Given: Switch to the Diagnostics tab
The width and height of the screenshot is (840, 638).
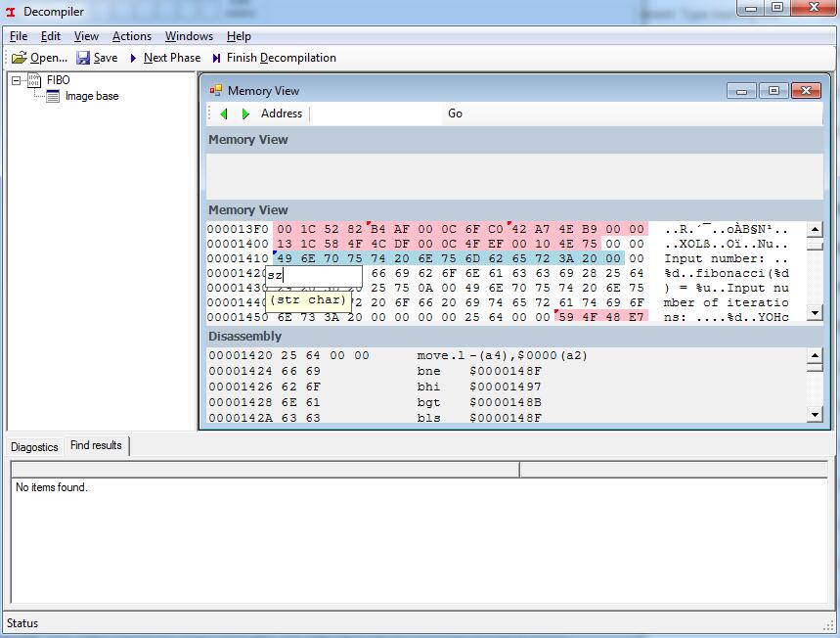Looking at the screenshot, I should pos(35,447).
